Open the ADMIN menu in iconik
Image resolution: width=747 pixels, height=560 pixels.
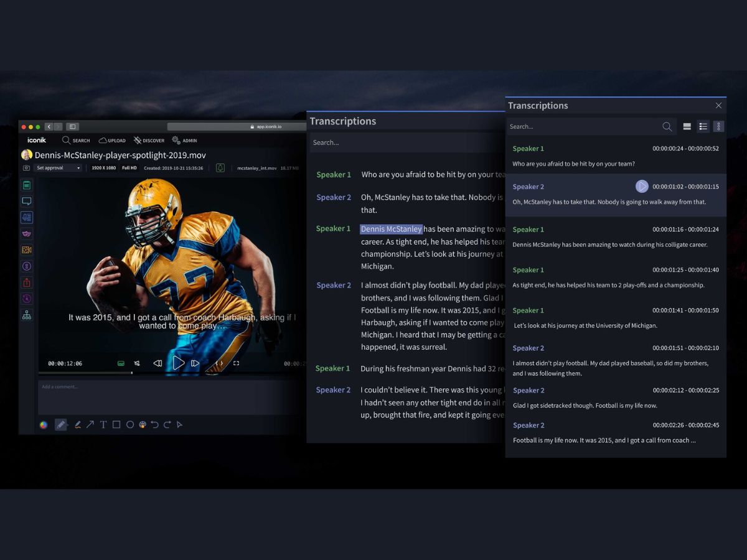click(x=184, y=141)
